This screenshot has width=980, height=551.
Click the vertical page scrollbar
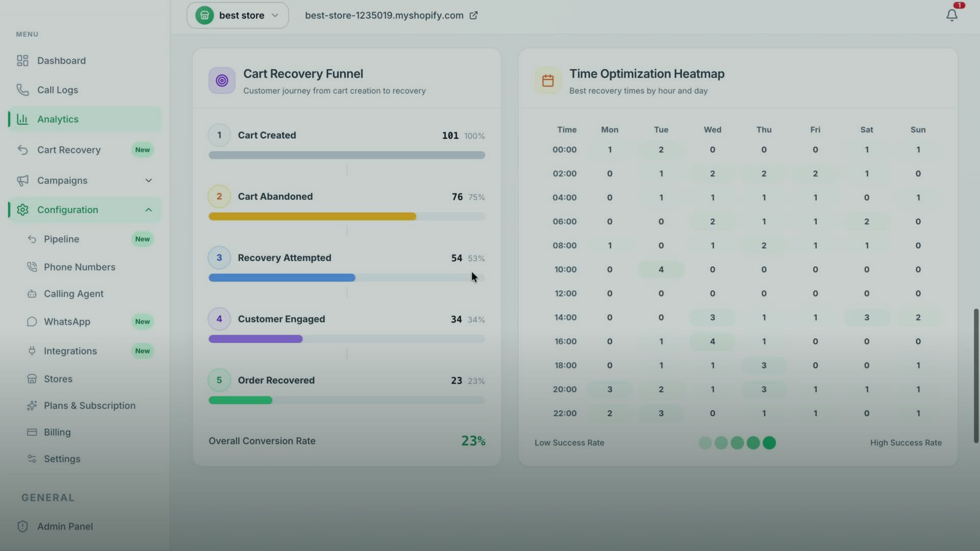tap(976, 375)
